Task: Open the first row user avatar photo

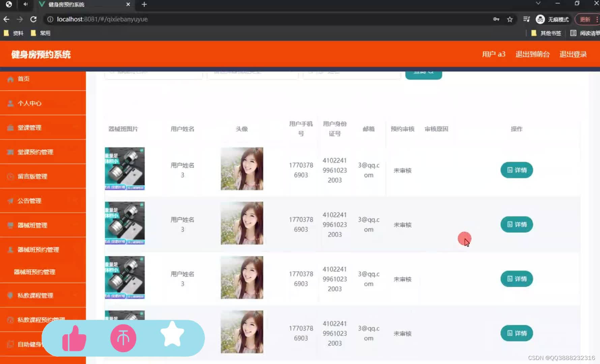Action: pos(242,169)
